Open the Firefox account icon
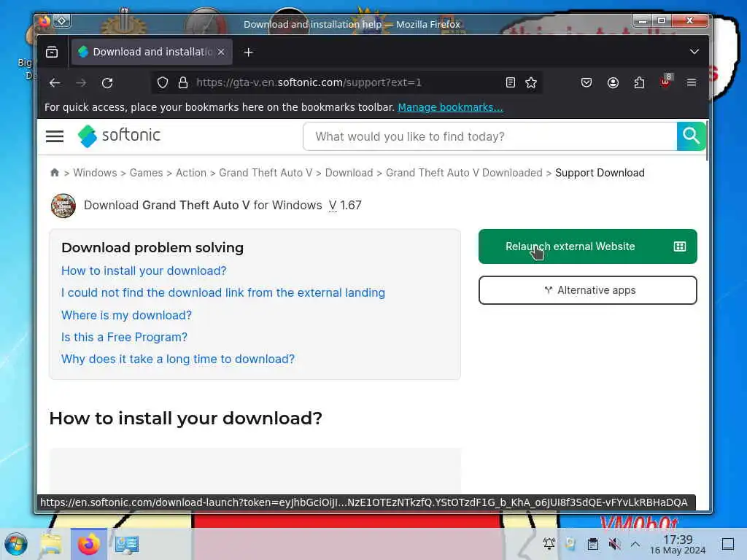The width and height of the screenshot is (747, 560). click(x=613, y=83)
